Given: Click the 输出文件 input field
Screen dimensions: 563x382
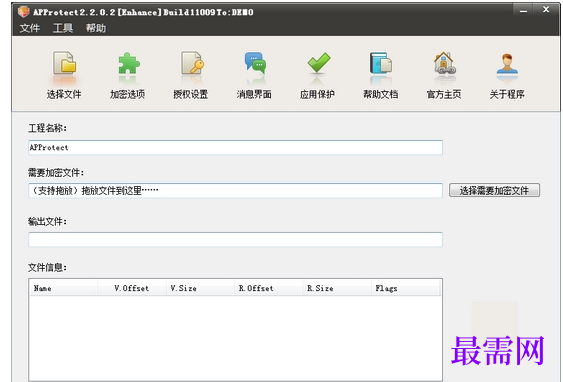Looking at the screenshot, I should [235, 239].
